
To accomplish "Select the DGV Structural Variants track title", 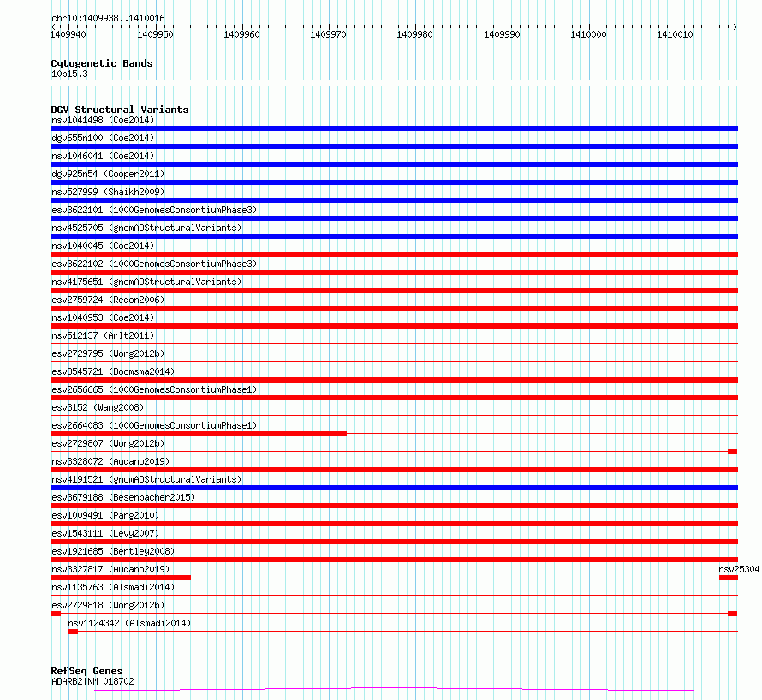I will [120, 110].
